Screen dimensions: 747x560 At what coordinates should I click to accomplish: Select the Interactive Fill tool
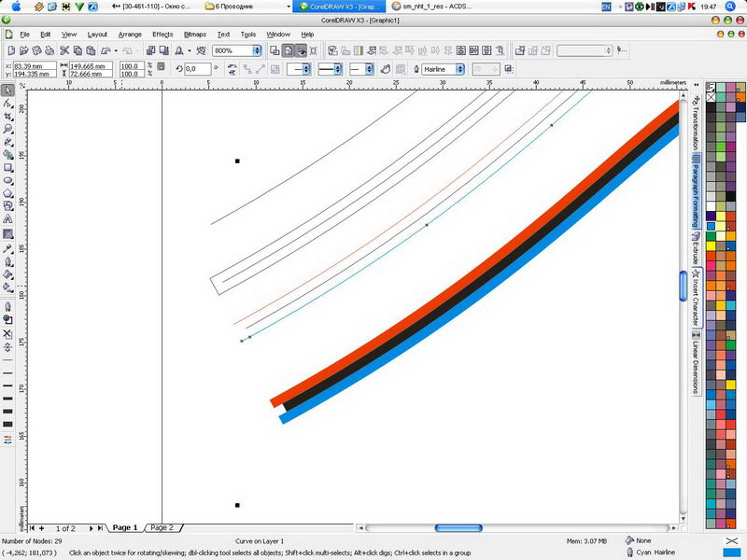click(x=7, y=287)
